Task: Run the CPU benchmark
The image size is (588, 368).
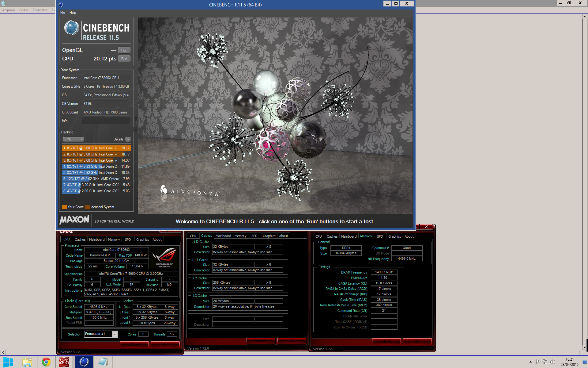Action: 124,59
